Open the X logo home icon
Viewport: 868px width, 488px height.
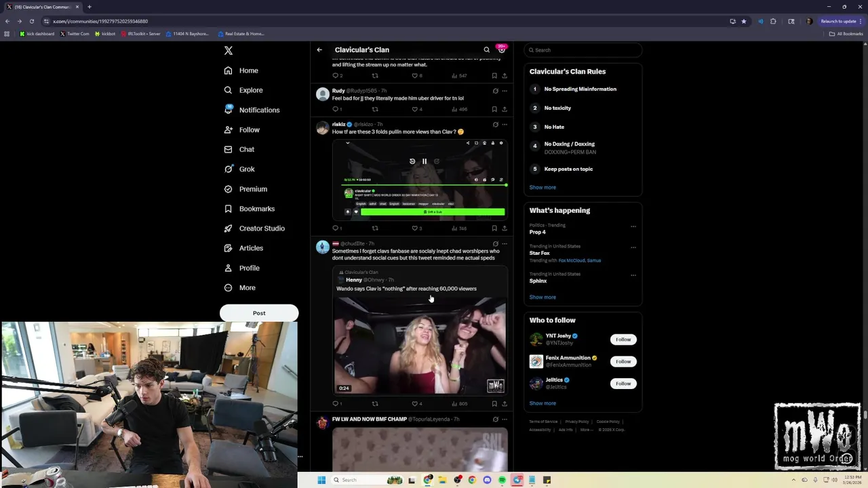click(x=229, y=50)
